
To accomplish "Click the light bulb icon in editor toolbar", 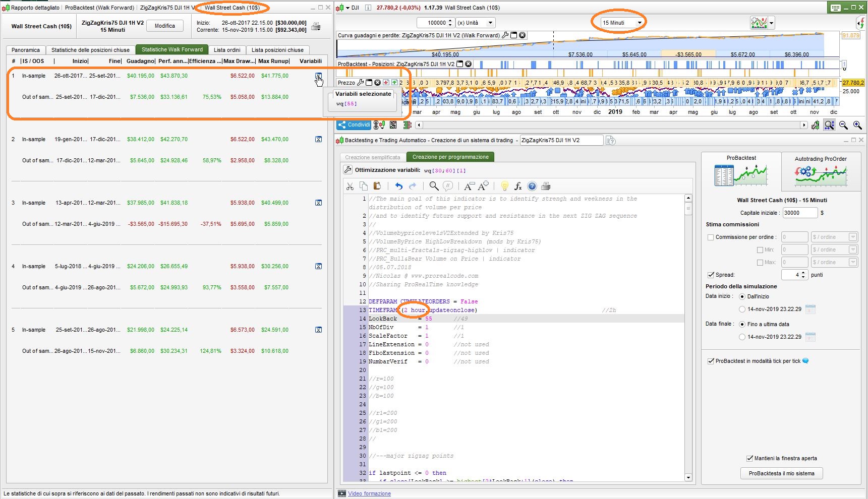I will tap(504, 186).
